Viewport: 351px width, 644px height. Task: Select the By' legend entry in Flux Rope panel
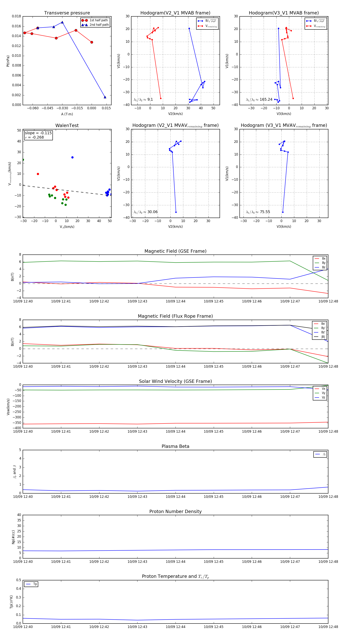tap(320, 328)
